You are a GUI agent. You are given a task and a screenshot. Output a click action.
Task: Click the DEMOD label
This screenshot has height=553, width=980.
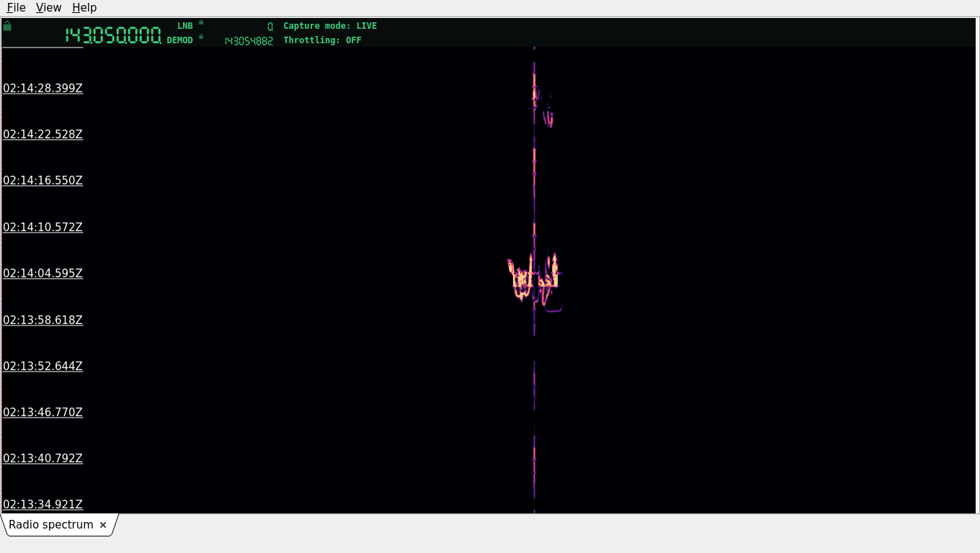pos(180,40)
